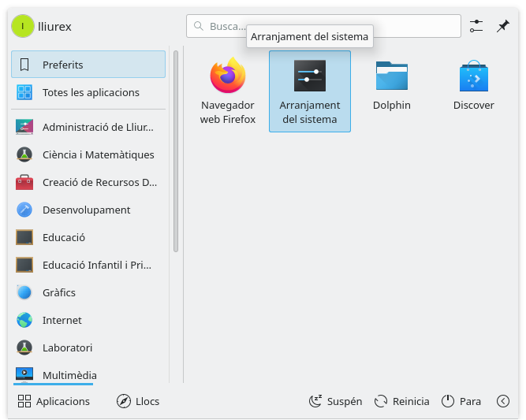Viewport: 526px width, 420px height.
Task: Open Navegador web Firefox app icon
Action: click(x=227, y=91)
